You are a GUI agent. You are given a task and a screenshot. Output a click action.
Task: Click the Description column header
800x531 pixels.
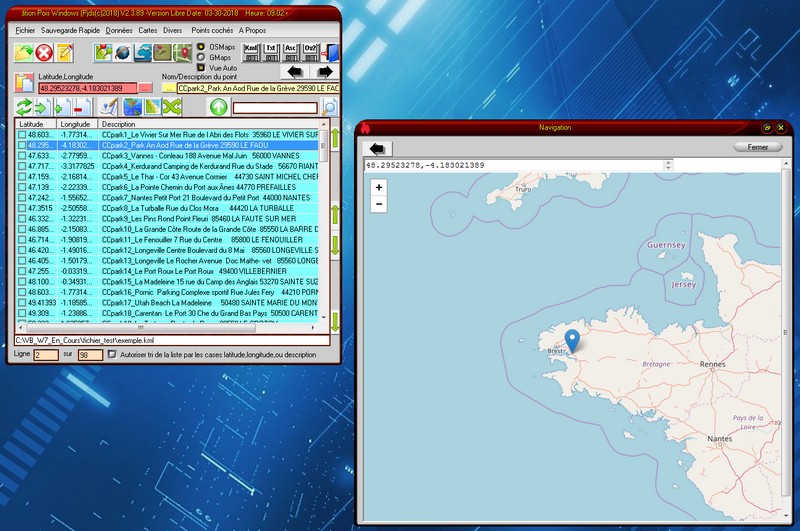(x=120, y=124)
